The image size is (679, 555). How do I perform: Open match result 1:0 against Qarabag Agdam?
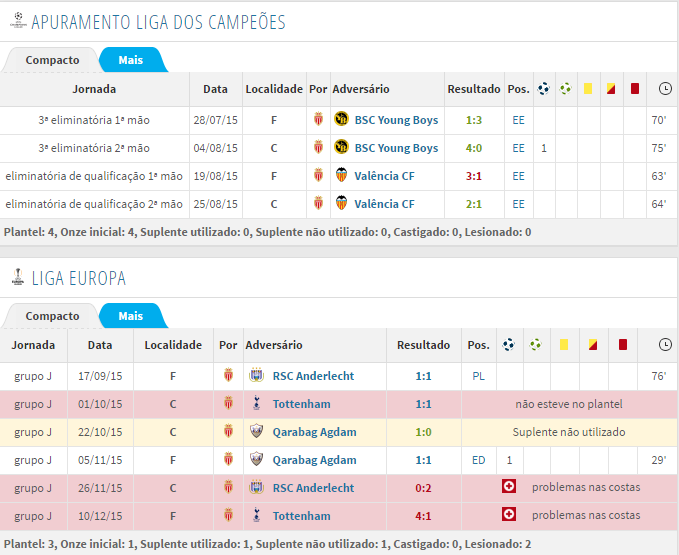pos(423,432)
